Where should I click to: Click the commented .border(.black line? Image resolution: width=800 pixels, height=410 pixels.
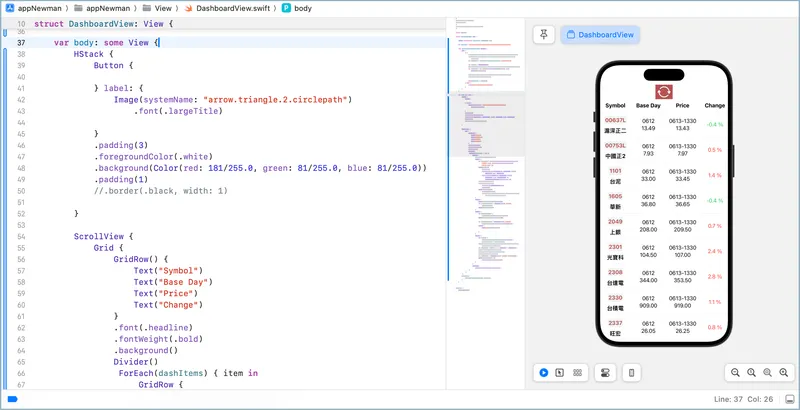(161, 191)
